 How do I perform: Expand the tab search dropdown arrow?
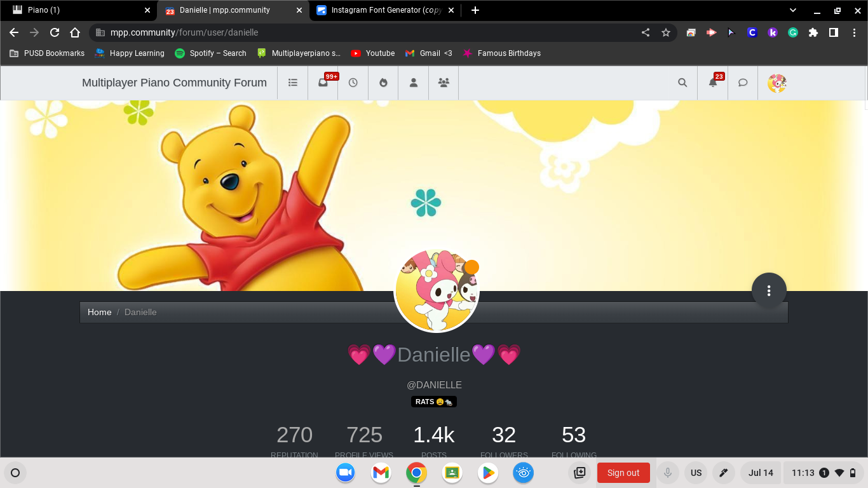pos(793,10)
